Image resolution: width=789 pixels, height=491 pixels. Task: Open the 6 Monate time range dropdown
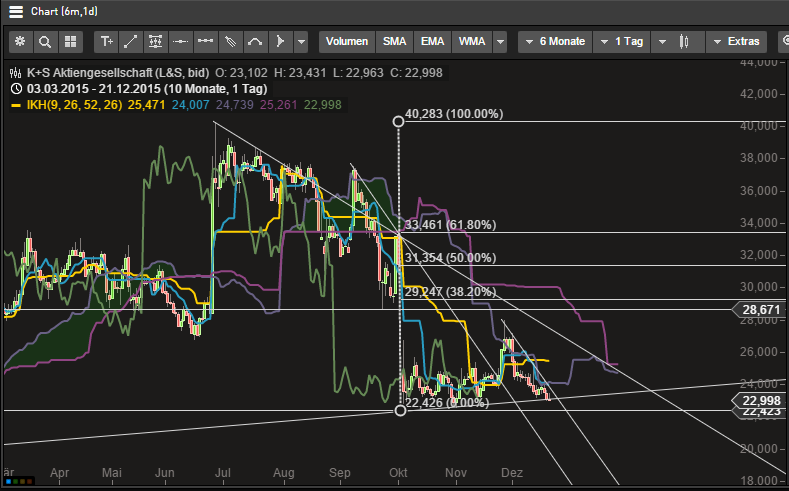point(555,42)
